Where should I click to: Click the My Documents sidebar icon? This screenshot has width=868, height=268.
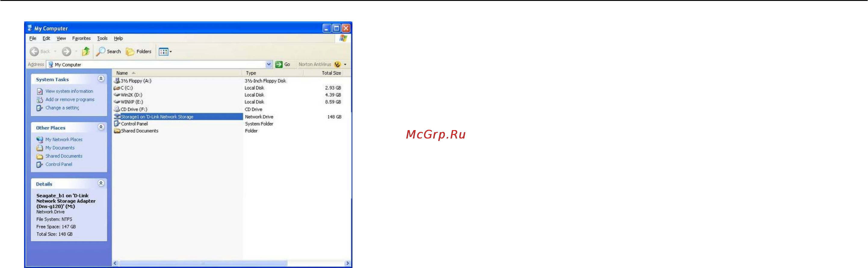[x=40, y=148]
